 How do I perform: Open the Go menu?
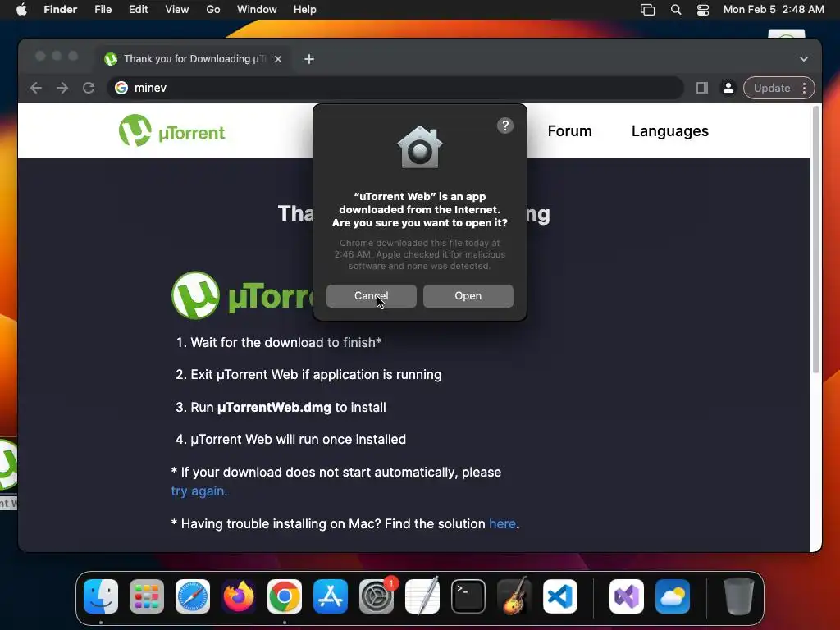213,10
